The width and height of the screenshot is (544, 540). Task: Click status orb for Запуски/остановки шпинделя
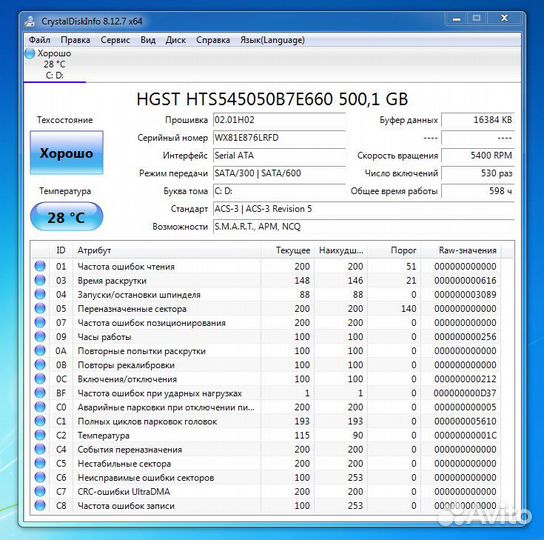pos(40,294)
